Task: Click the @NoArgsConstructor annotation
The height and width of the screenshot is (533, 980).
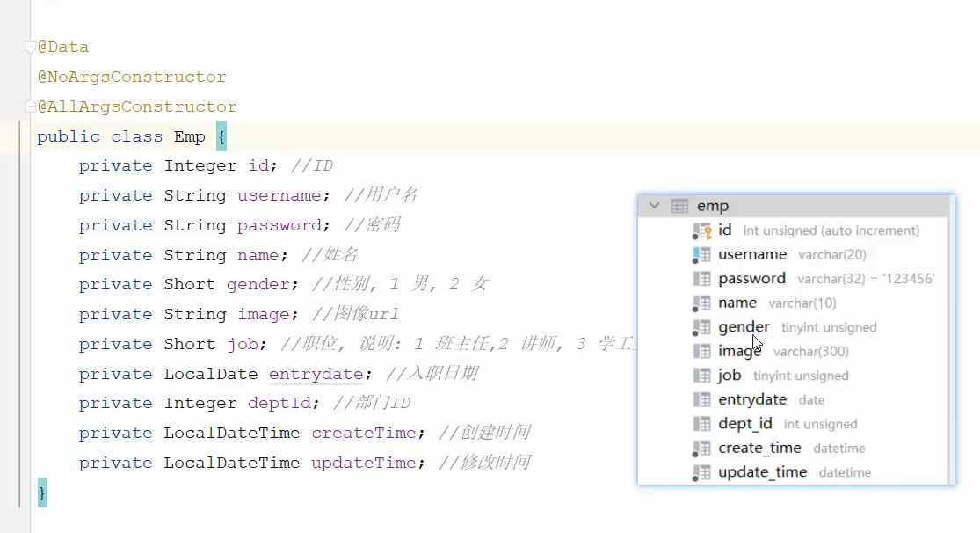Action: 131,77
